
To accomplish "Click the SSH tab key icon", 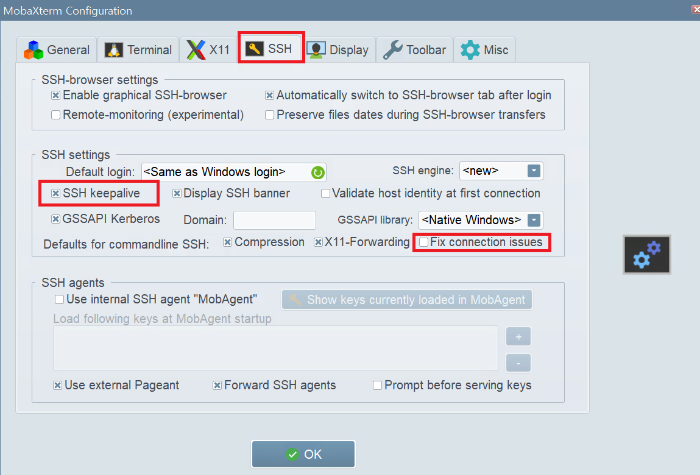I will coord(254,48).
